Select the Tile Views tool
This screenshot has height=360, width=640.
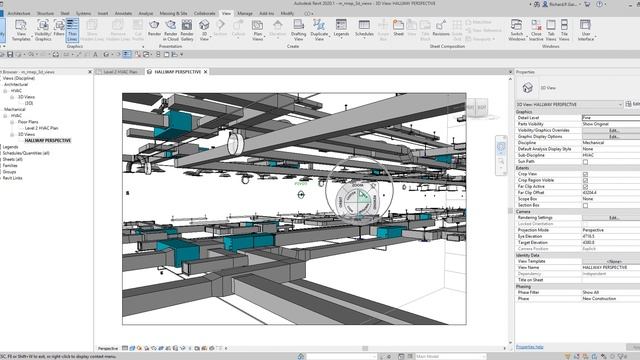pyautogui.click(x=564, y=30)
